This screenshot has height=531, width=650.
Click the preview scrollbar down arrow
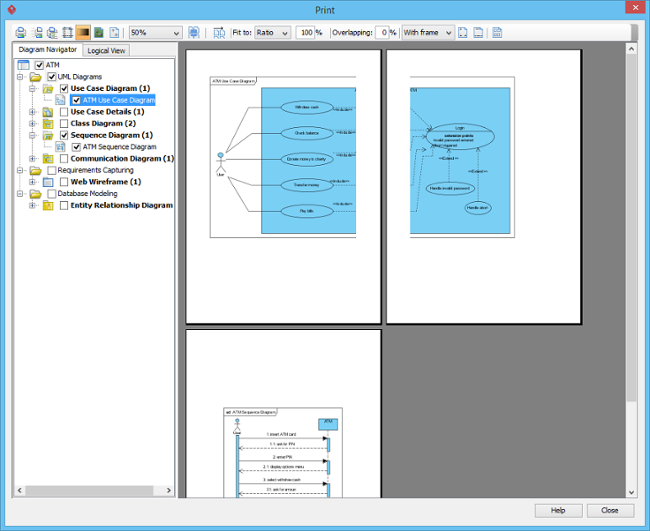tap(631, 492)
